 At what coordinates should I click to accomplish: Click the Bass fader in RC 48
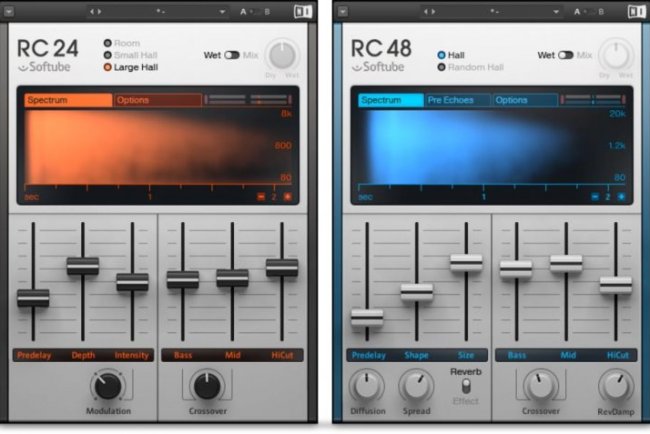coord(516,269)
